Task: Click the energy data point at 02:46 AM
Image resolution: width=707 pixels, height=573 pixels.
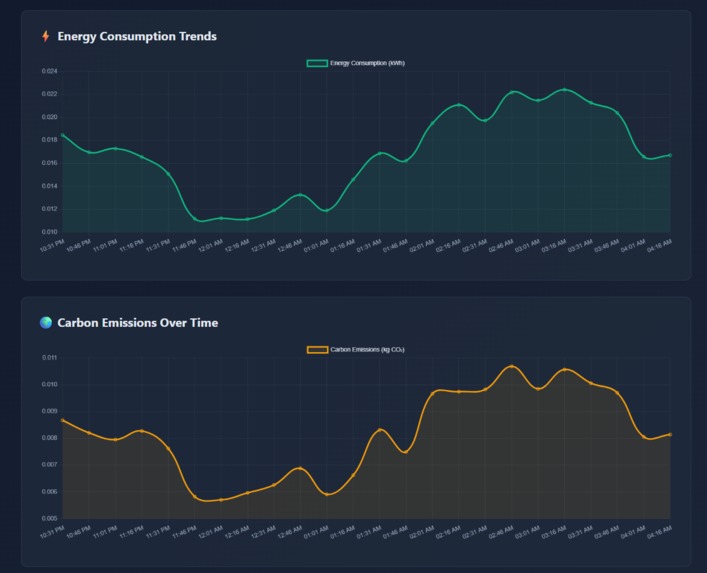Action: click(512, 92)
